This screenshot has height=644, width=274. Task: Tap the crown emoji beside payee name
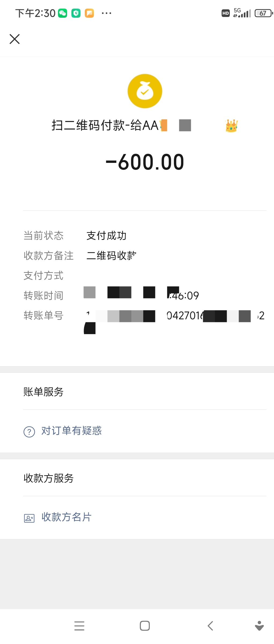[x=231, y=126]
